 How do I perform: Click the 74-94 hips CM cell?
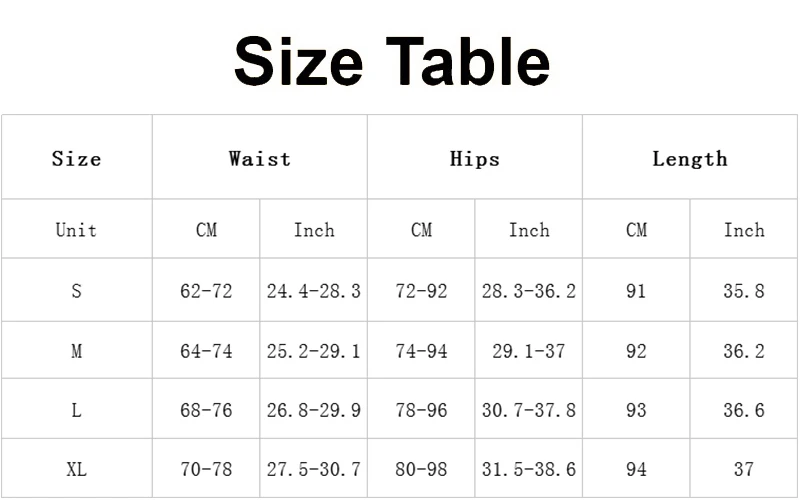pos(421,351)
